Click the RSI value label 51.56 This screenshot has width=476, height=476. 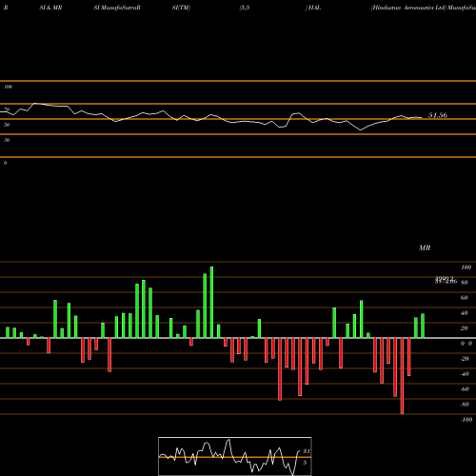tap(438, 115)
